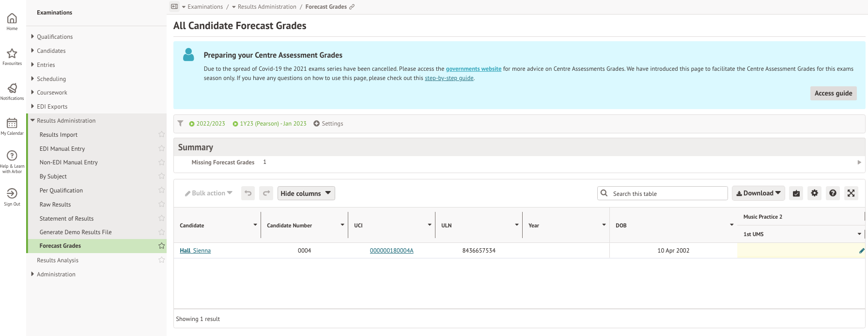Click the table help question mark icon
Screen dimensions: 868x336
pos(833,193)
